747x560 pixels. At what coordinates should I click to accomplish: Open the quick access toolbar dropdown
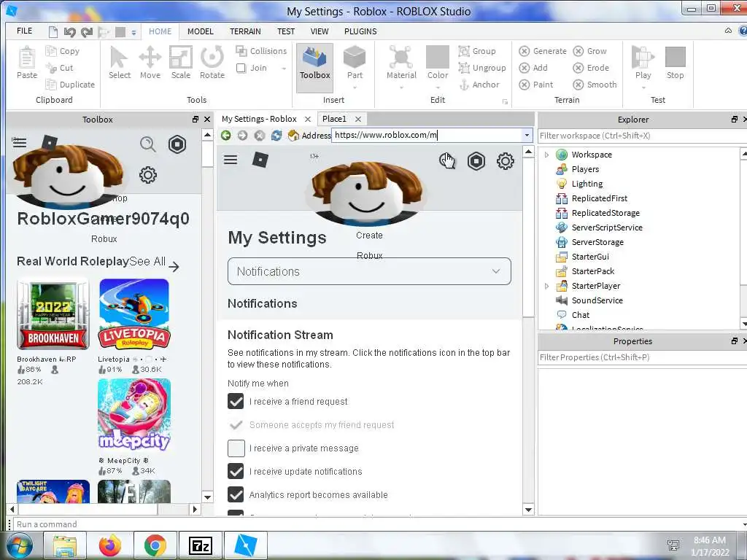click(134, 32)
